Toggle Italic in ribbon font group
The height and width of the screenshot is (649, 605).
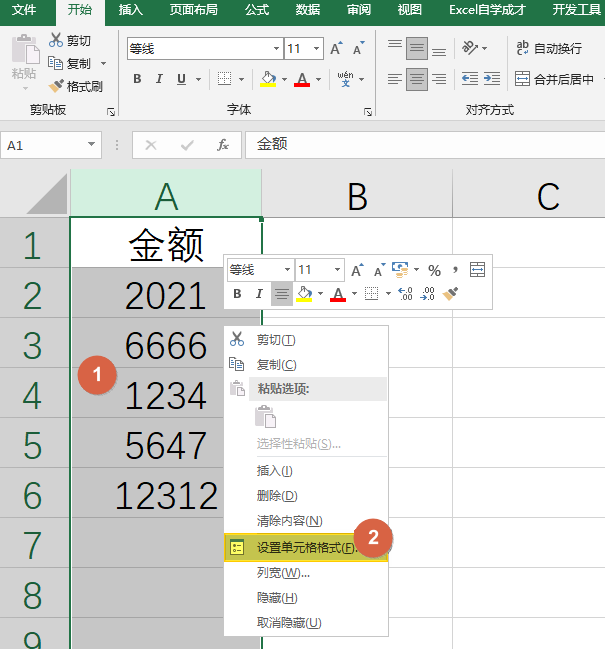click(x=159, y=79)
